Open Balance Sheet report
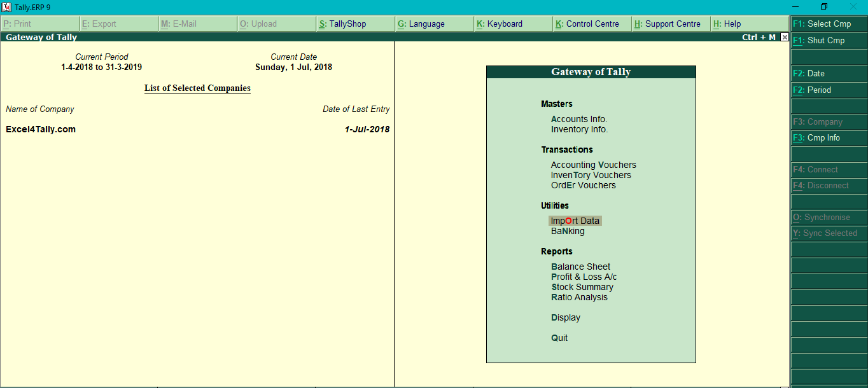The image size is (868, 388). 581,267
